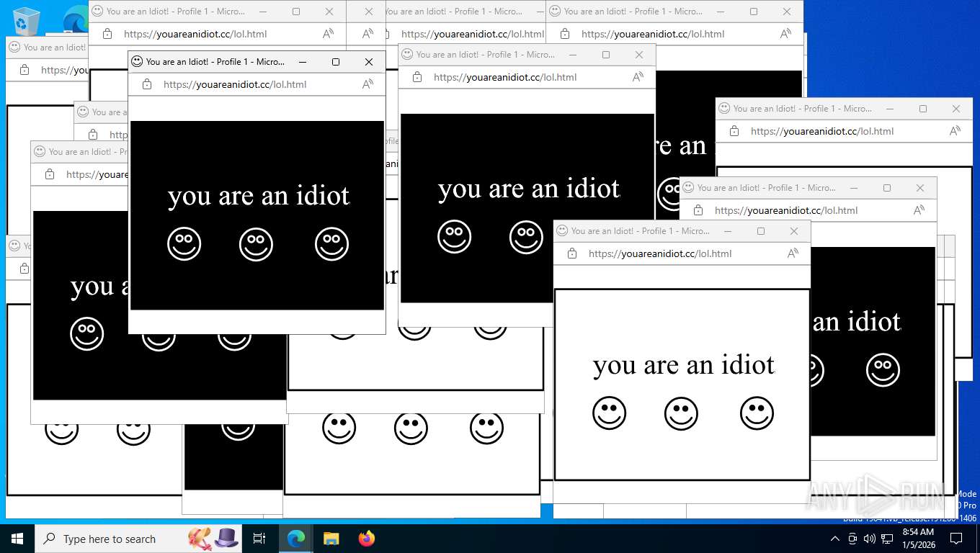Click lock icon in rightmost top-edge window
Screen dimensions: 980x553
click(565, 34)
